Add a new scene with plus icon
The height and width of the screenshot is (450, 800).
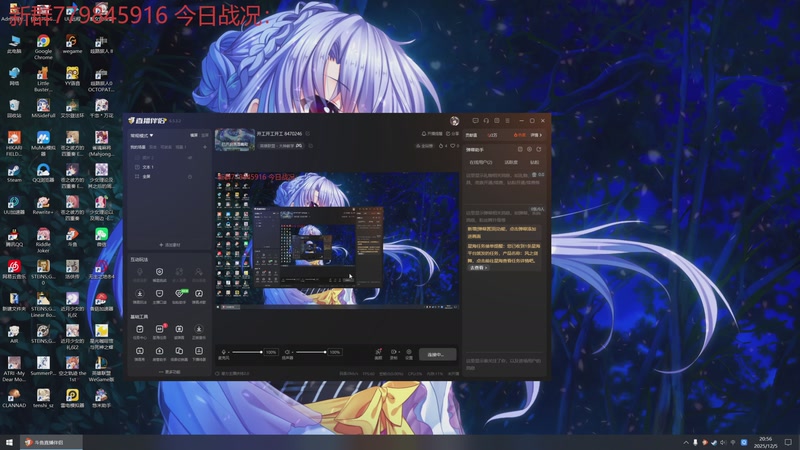point(205,147)
